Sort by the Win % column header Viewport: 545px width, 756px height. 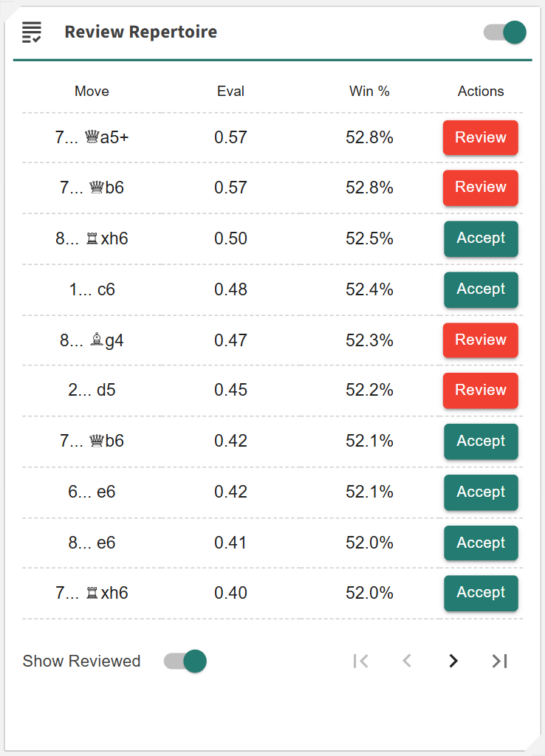click(x=369, y=92)
